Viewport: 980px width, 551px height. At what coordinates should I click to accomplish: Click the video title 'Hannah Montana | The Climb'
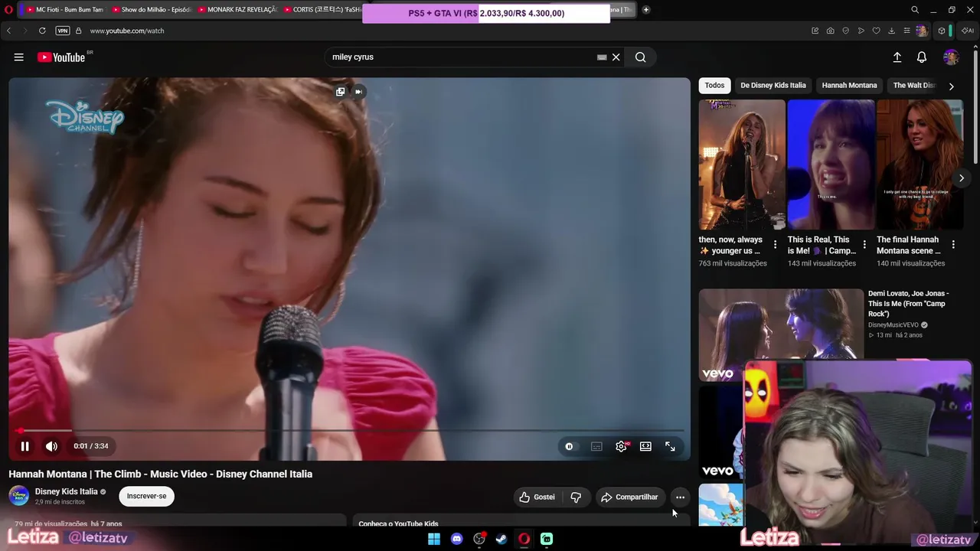point(161,474)
